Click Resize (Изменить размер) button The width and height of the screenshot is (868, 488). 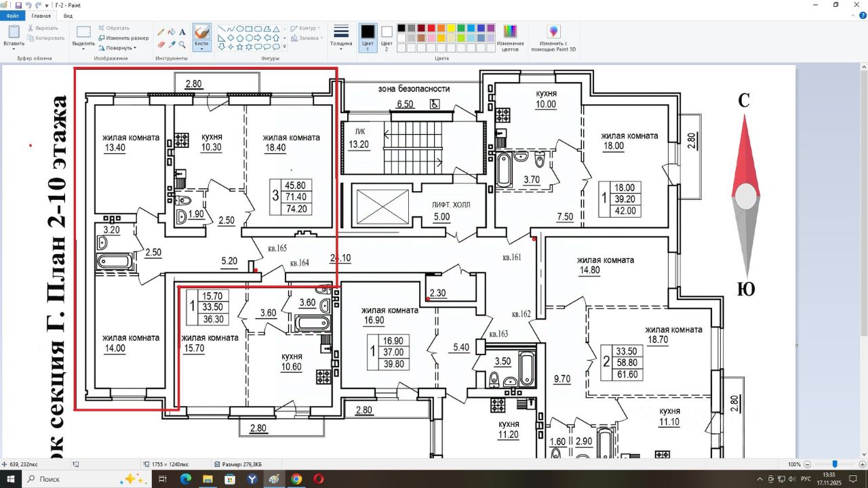click(x=123, y=38)
